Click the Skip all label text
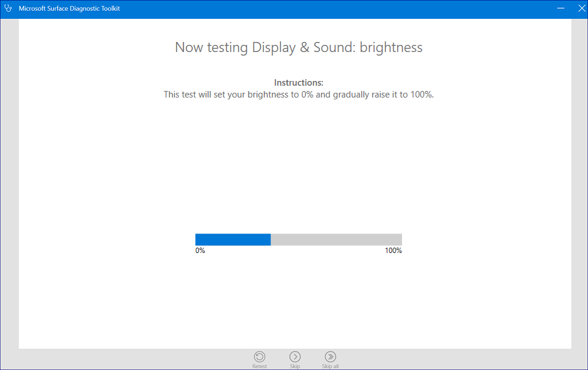Screen dimensions: 588x370 tap(331, 366)
